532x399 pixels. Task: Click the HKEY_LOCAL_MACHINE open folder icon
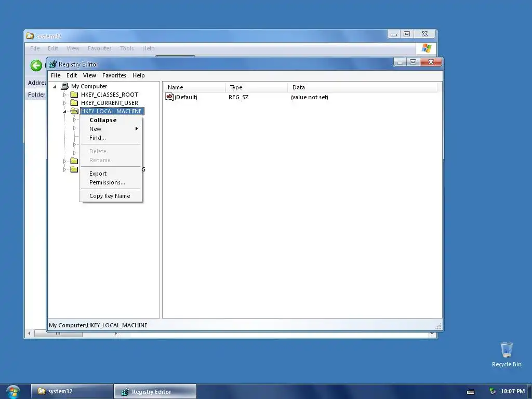coord(74,111)
